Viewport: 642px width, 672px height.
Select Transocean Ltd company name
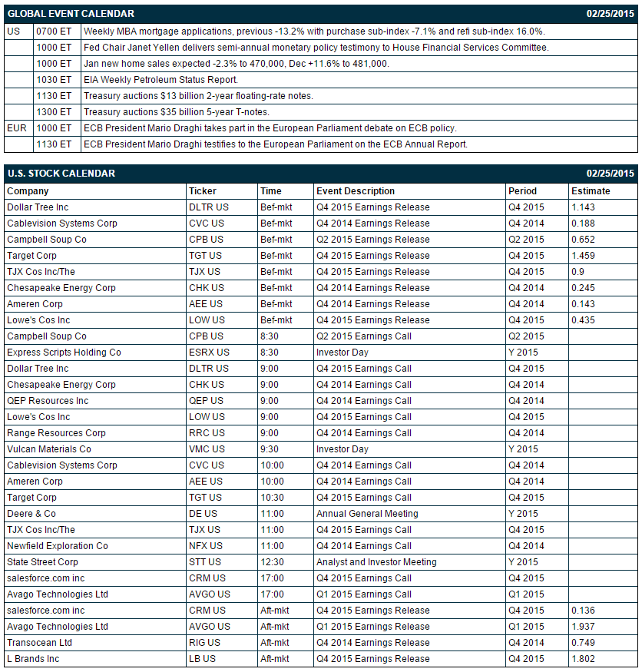click(39, 644)
